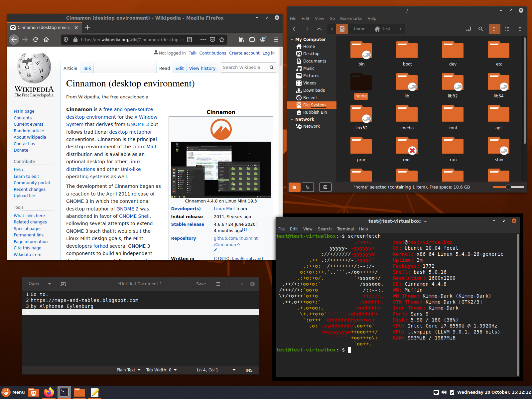Follow the Linux Mint article link
Screen dimensions: 532x399
tap(144, 147)
